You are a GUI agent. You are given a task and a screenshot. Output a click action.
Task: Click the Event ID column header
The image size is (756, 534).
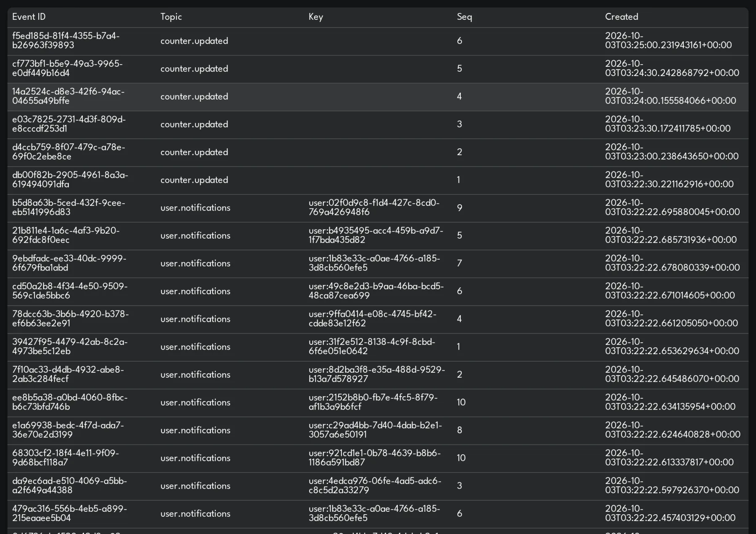[29, 17]
